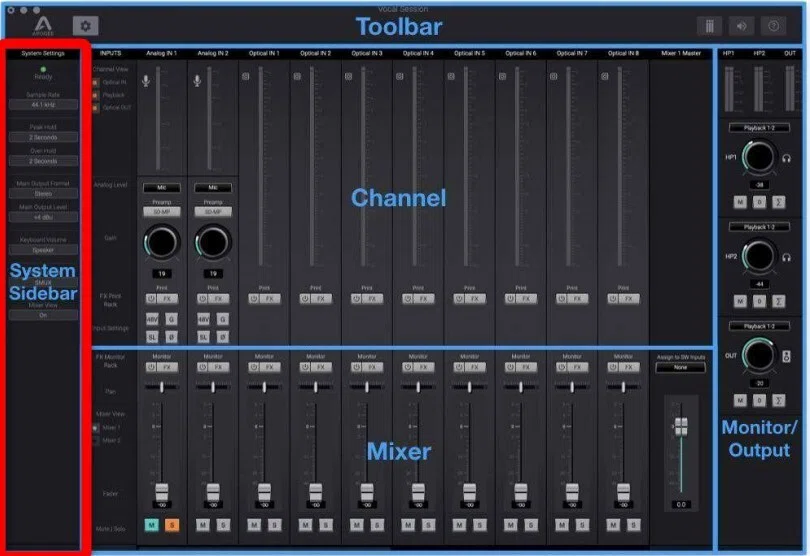Toggle Optical OUT channel view checkbox
Image resolution: width=810 pixels, height=556 pixels.
[x=95, y=107]
